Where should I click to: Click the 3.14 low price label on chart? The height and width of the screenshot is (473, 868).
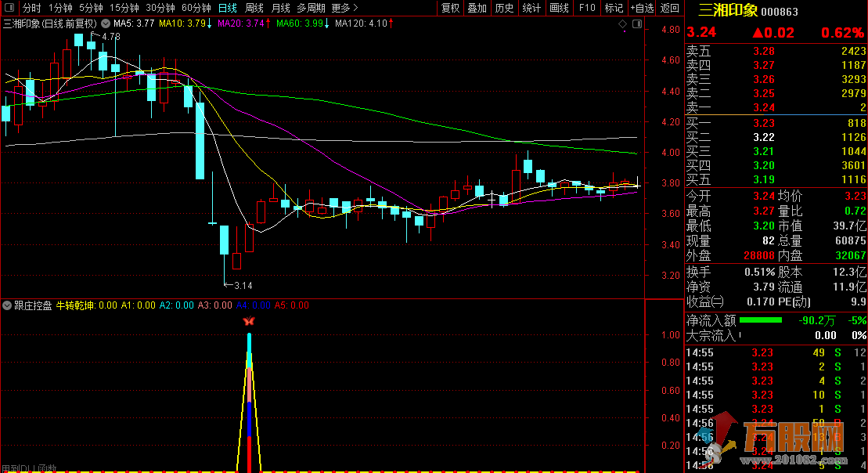point(243,286)
